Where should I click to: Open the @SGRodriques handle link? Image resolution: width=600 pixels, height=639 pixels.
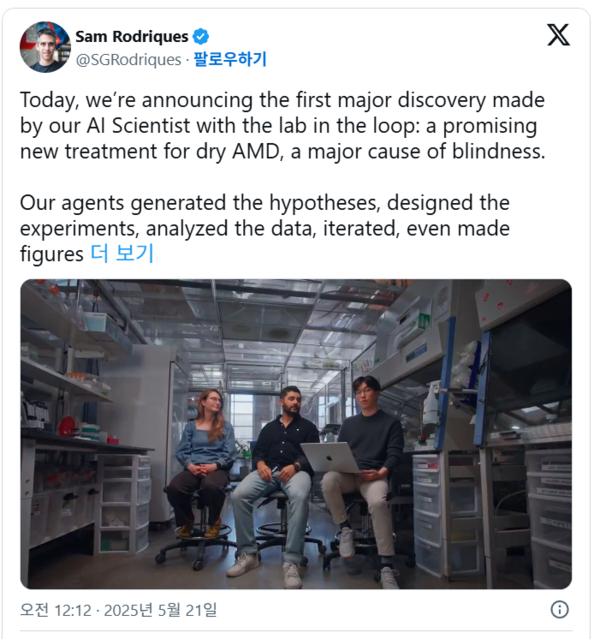click(x=129, y=59)
